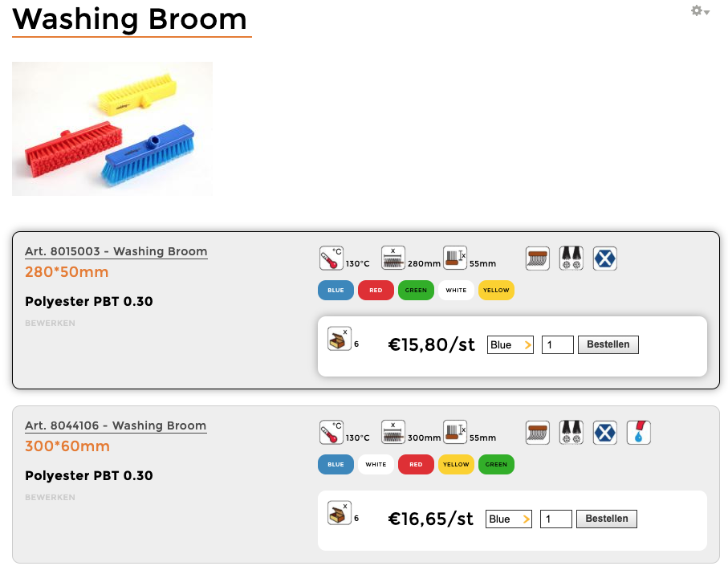Click the 280mm brush width icon
This screenshot has width=728, height=570.
coord(392,259)
